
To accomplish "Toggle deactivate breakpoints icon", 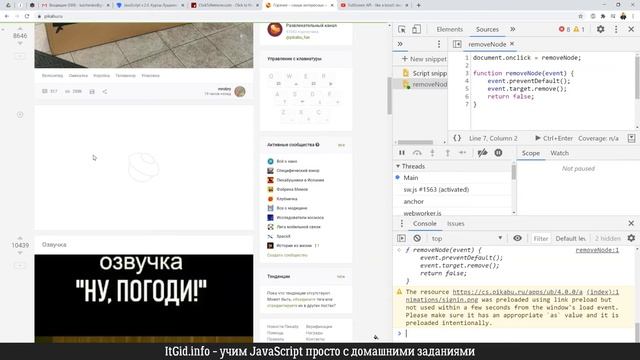I will (482, 153).
